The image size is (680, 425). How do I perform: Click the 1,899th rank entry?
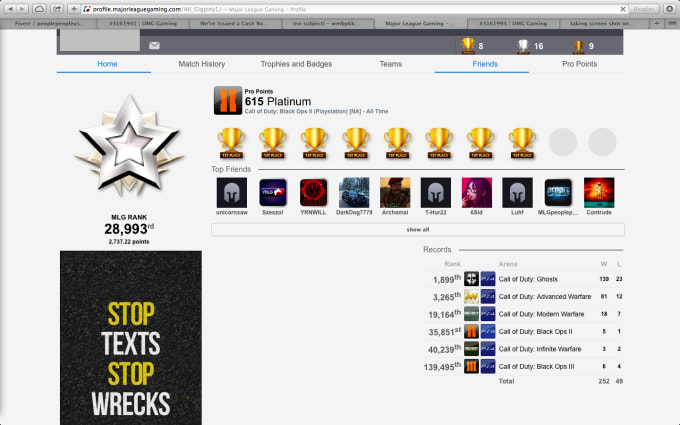[447, 279]
